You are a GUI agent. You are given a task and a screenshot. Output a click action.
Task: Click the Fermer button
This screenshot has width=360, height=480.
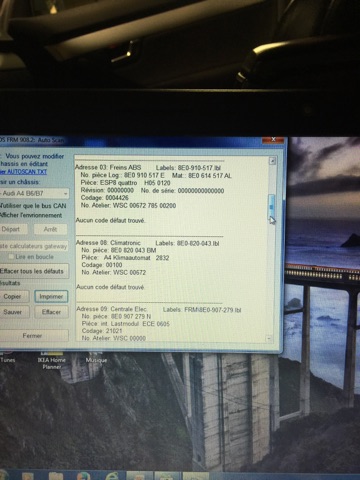click(x=33, y=336)
